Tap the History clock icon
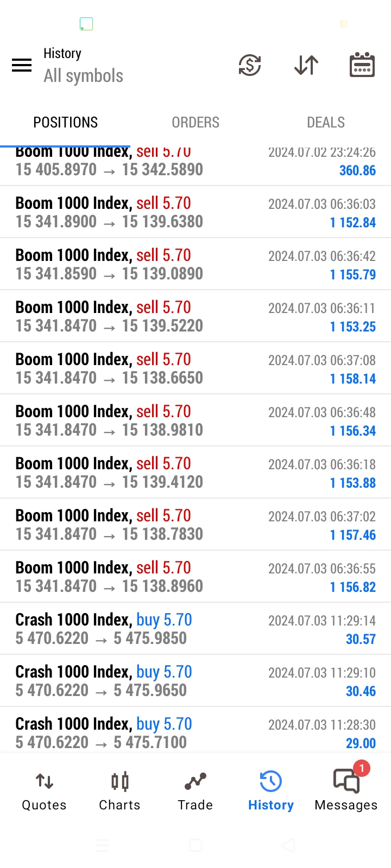The image size is (391, 868). (270, 782)
